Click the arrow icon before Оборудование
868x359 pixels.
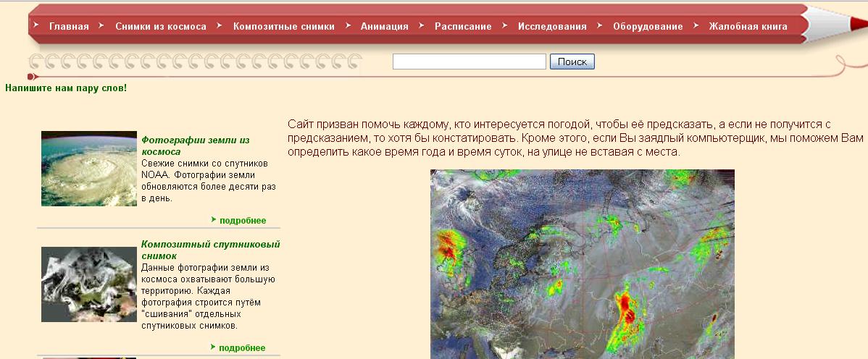[600, 25]
